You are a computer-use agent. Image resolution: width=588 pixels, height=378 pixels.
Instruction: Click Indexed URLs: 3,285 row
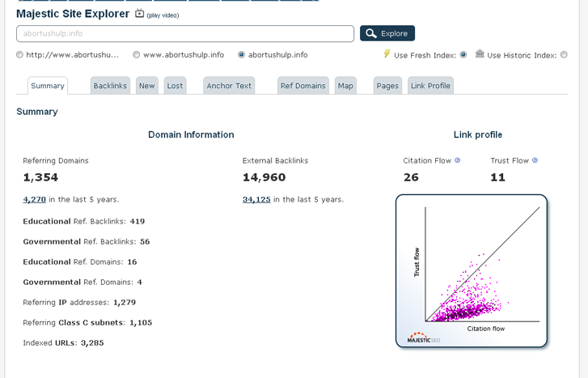(x=63, y=342)
